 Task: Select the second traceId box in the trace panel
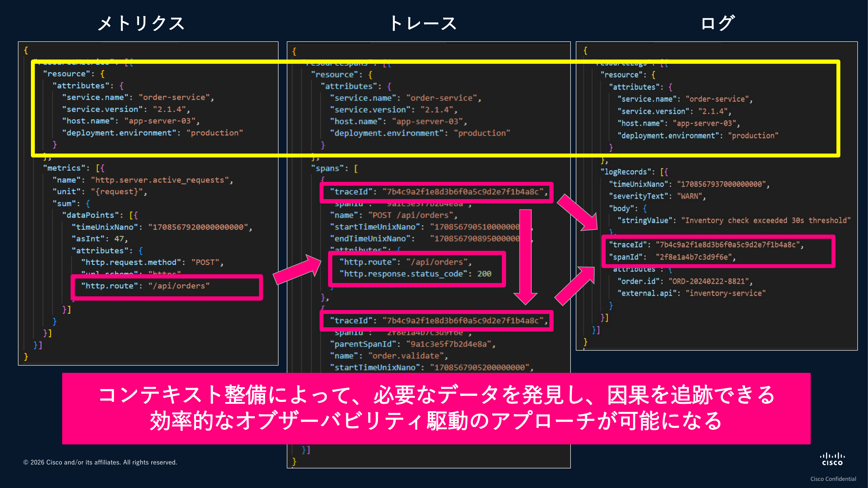click(436, 321)
